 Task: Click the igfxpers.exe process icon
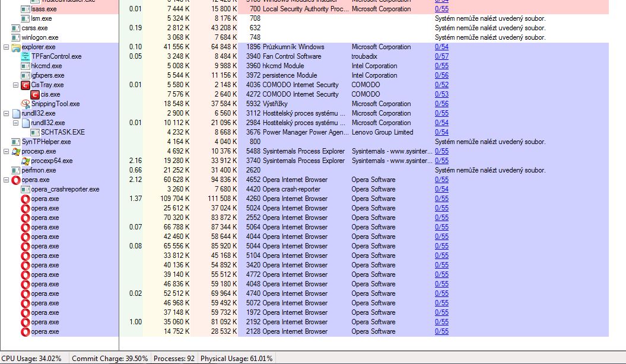(25, 75)
